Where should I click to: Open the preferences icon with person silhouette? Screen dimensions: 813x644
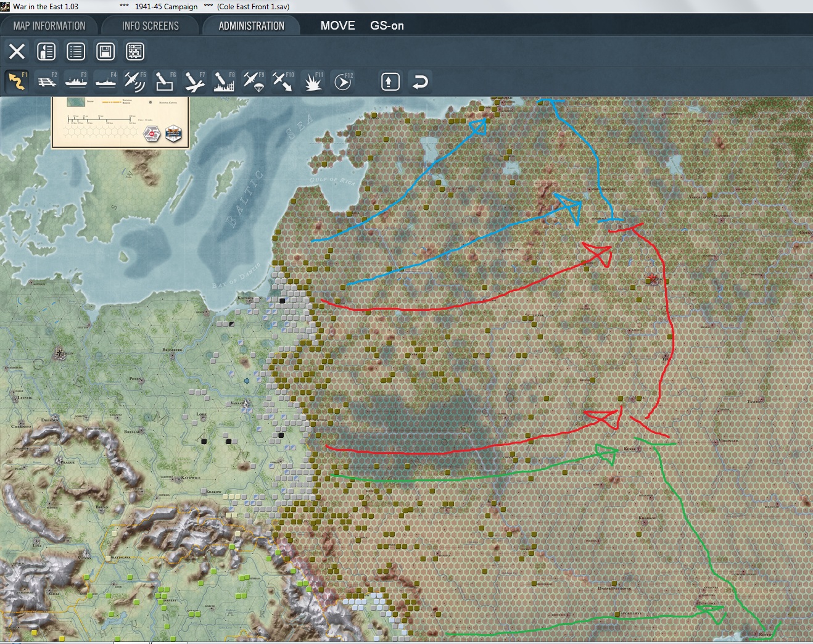46,51
